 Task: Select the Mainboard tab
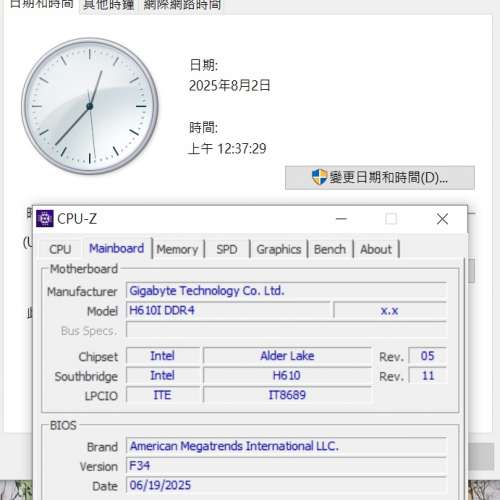coord(117,249)
